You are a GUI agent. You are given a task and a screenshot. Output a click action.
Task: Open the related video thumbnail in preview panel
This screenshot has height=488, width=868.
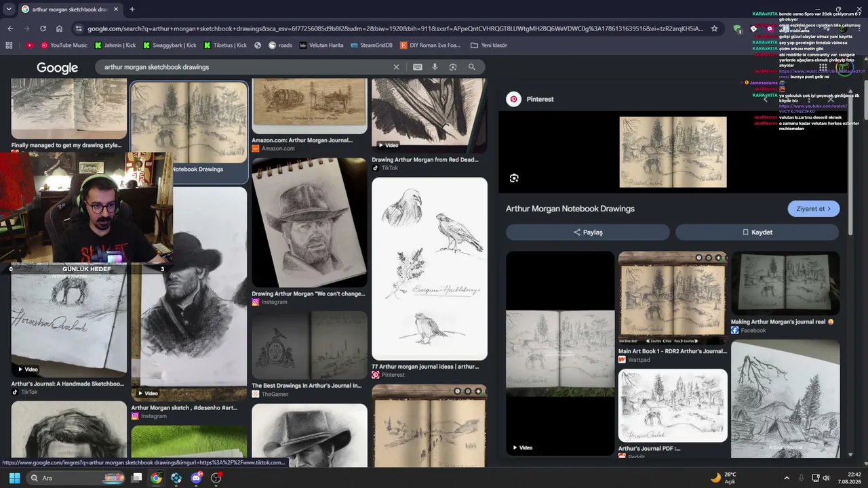click(560, 353)
